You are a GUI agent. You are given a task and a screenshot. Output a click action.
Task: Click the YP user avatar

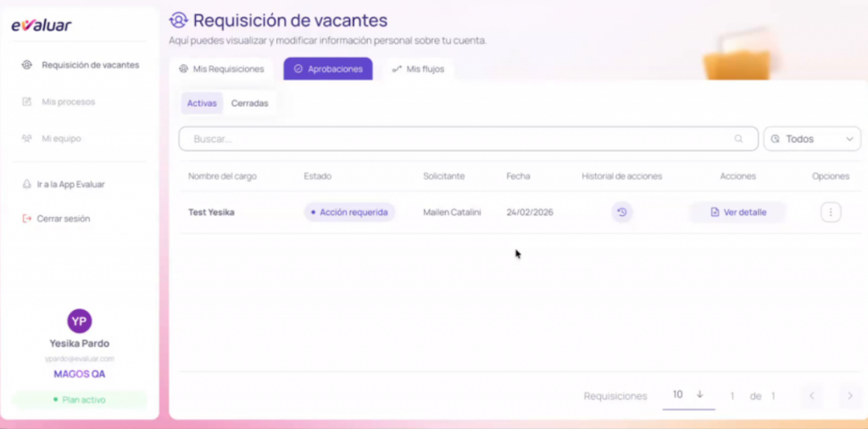tap(80, 320)
